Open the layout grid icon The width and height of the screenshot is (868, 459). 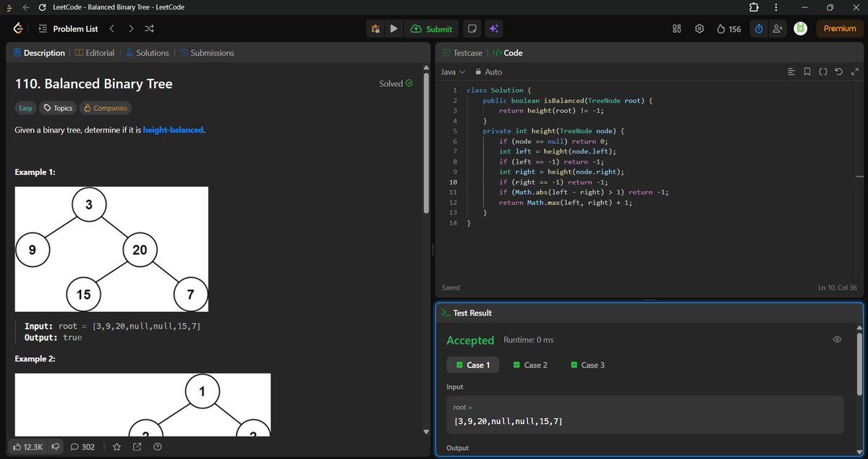tap(678, 29)
